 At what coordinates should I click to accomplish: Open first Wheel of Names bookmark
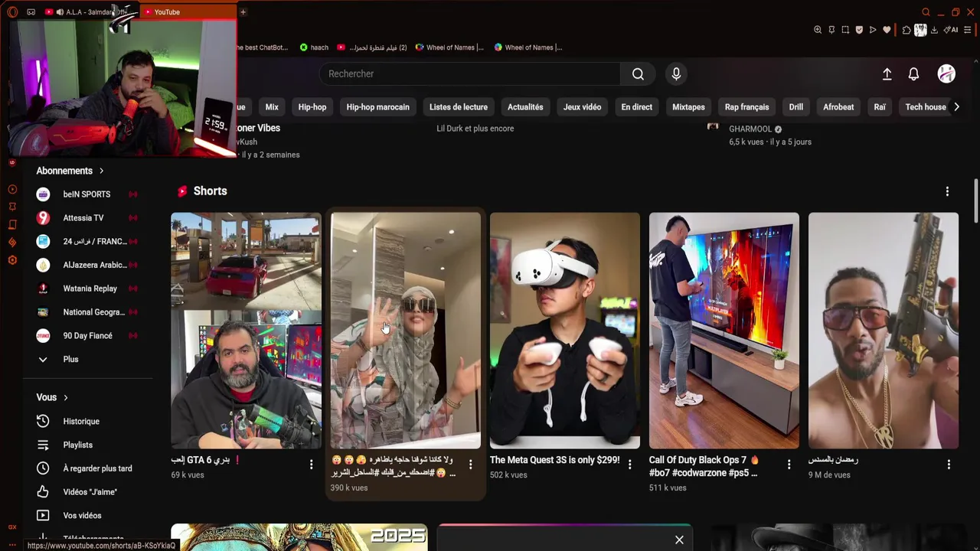(x=449, y=47)
